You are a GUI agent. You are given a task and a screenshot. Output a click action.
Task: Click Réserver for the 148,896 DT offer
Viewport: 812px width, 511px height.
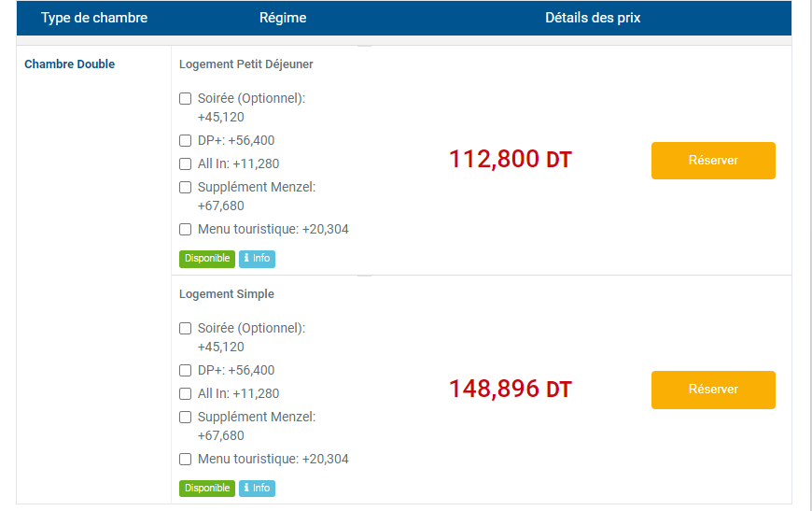click(713, 390)
